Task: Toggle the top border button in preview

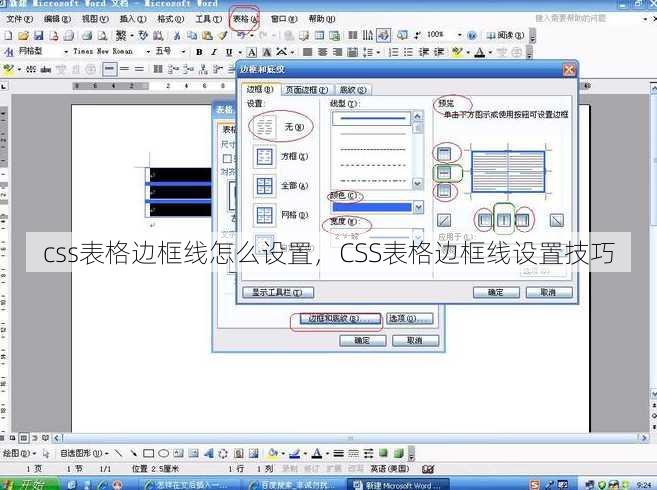Action: tap(444, 153)
